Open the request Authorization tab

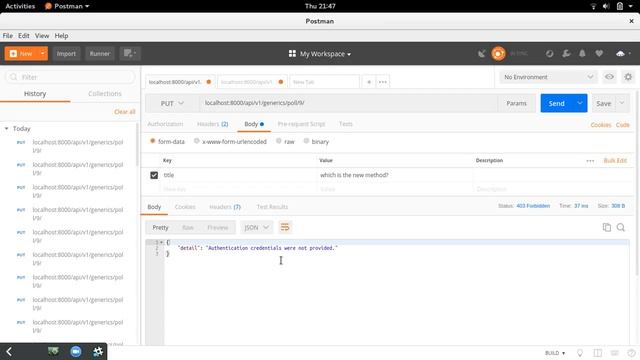click(x=165, y=124)
